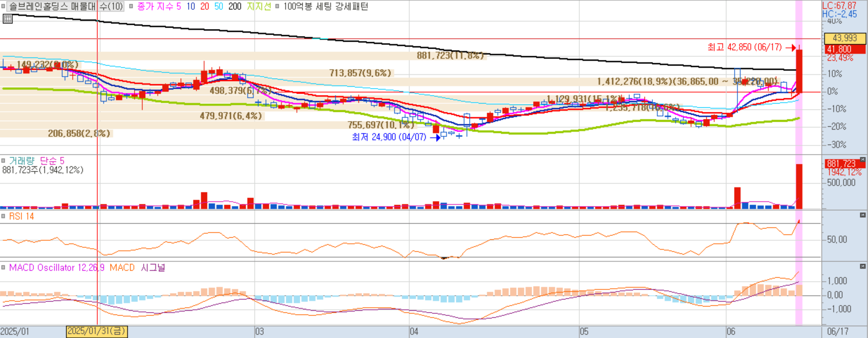Click the 03 month label on time axis
Image resolution: width=868 pixels, height=338 pixels.
coord(260,331)
